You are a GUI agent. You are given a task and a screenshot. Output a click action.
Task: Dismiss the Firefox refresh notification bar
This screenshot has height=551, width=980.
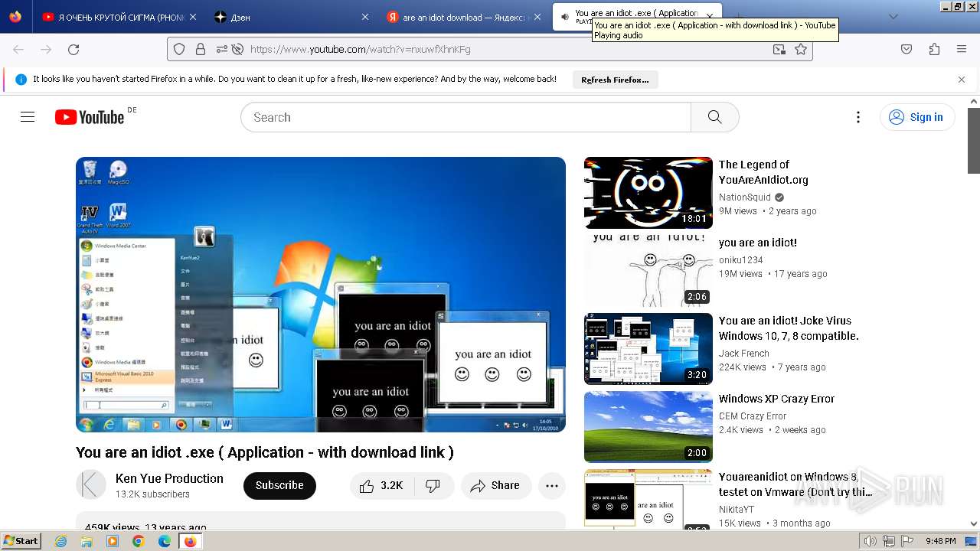[x=962, y=80]
